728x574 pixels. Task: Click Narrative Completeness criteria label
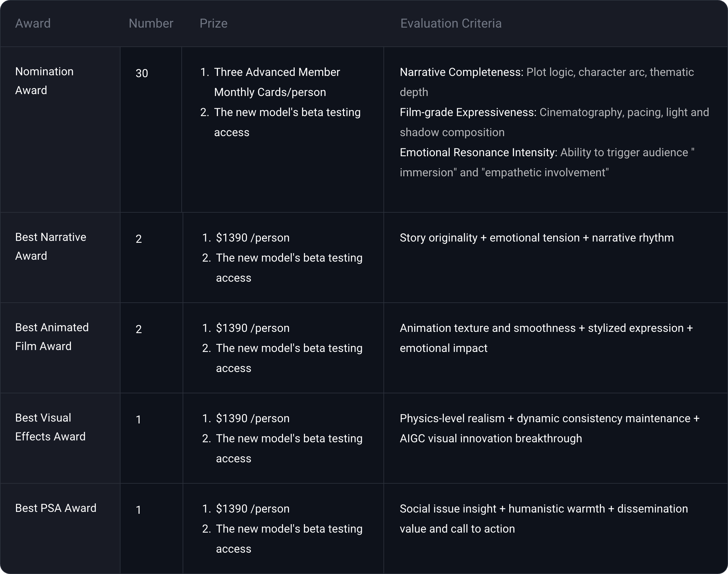(x=461, y=72)
